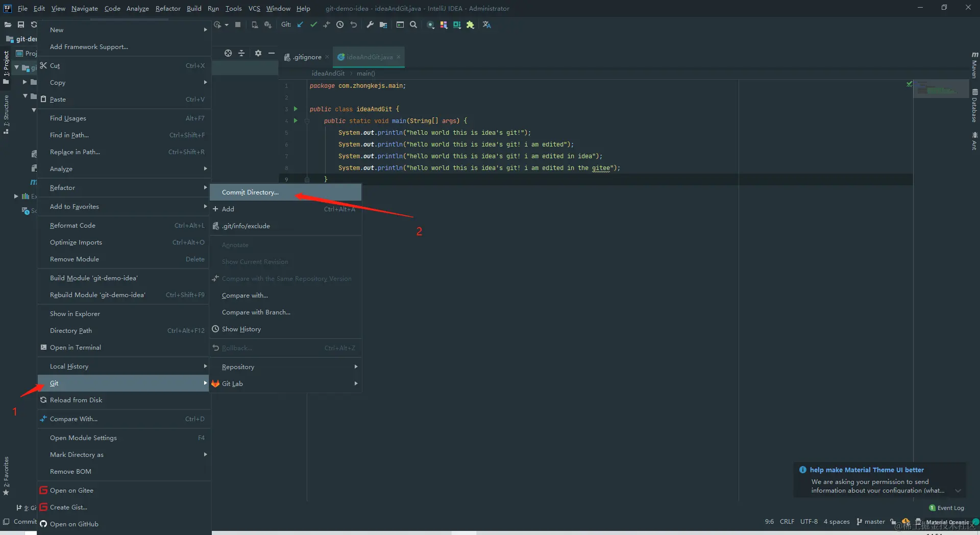This screenshot has width=980, height=535.
Task: Toggle tool window bars corner button
Action: tap(6, 522)
